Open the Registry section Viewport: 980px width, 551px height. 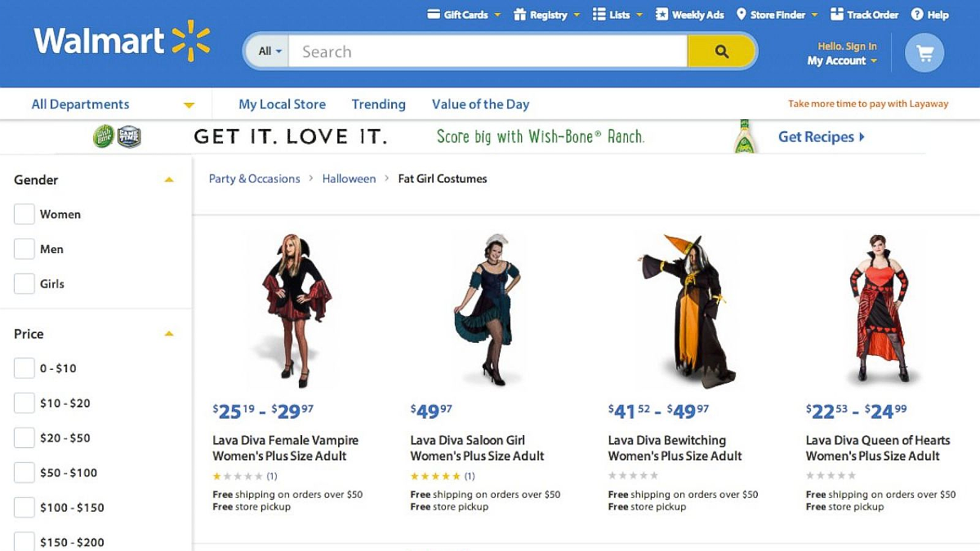(x=546, y=14)
